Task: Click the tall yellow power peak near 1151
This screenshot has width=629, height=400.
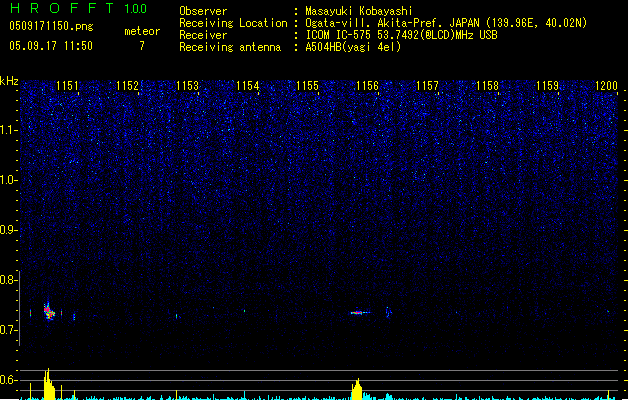Action: [49, 384]
